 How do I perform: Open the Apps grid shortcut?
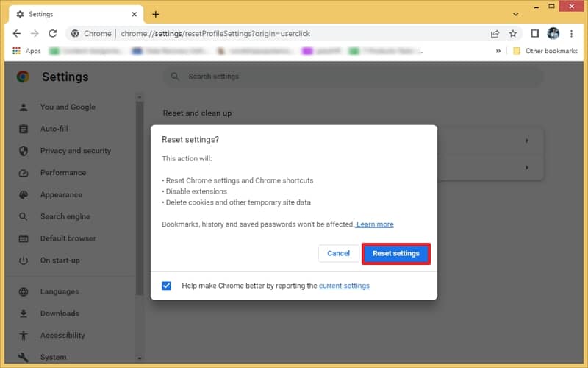click(26, 51)
